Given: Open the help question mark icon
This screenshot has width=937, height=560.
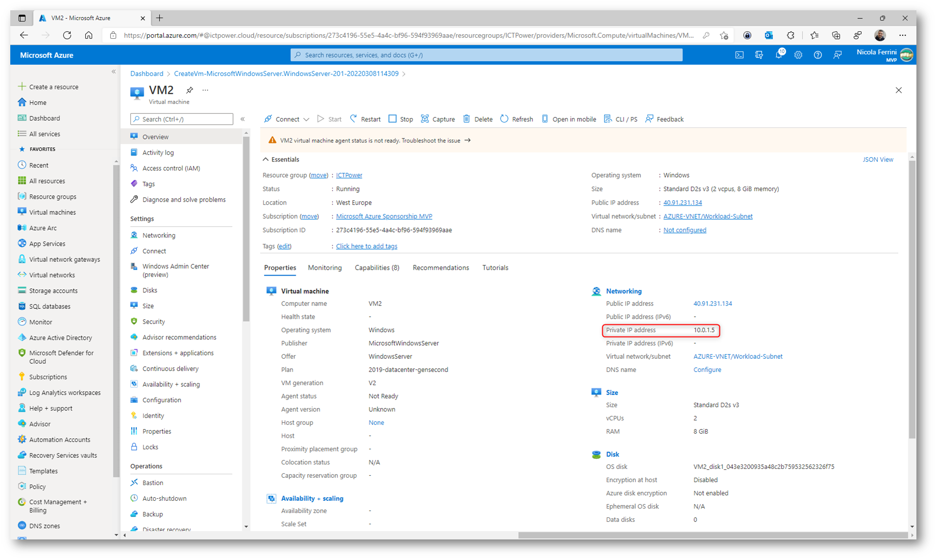Looking at the screenshot, I should pos(817,55).
